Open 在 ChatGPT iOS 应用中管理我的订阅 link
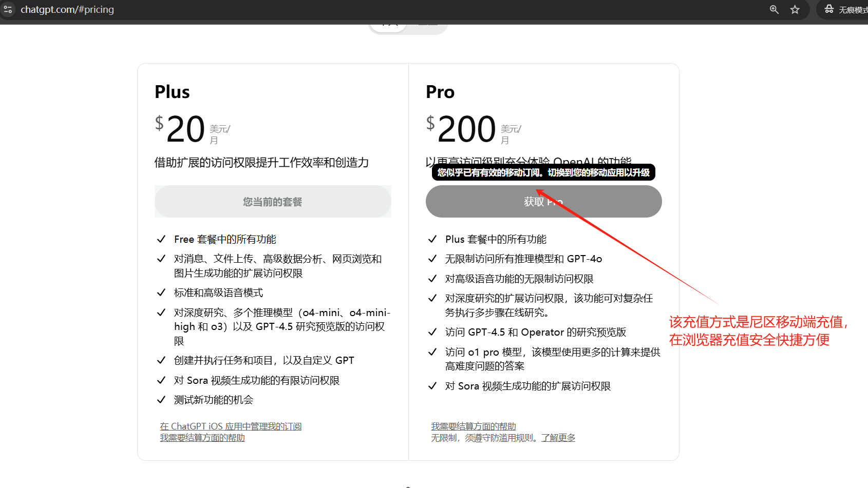Image resolution: width=868 pixels, height=488 pixels. click(231, 426)
